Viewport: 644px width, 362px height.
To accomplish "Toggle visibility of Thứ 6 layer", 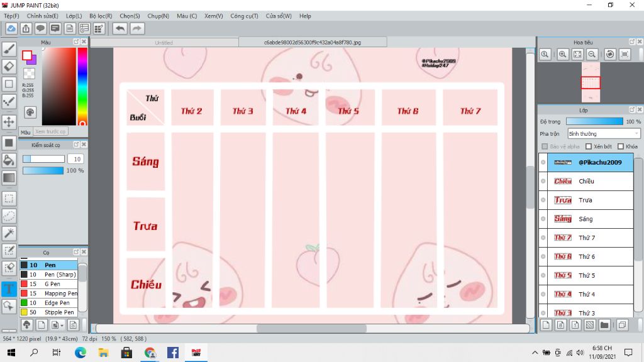I will pos(543,256).
